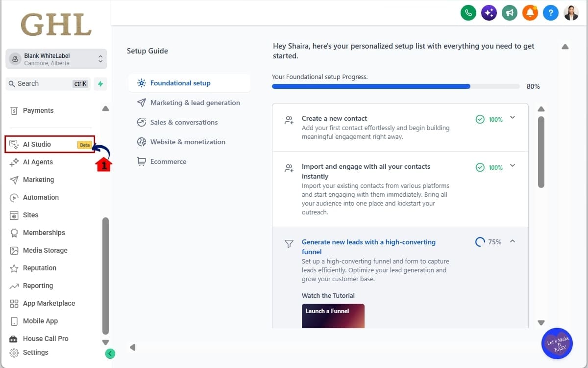Click the AI Agents sparkle icon

[x=14, y=162]
